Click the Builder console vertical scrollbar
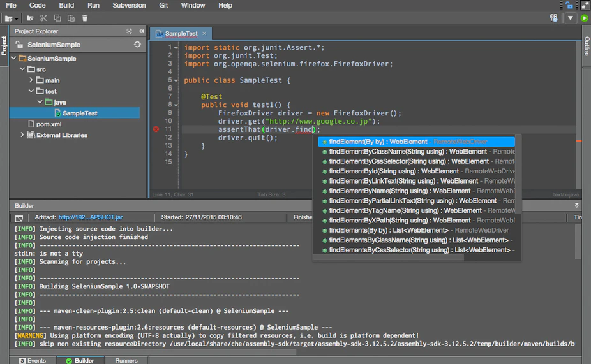Image resolution: width=591 pixels, height=364 pixels. tap(578, 242)
